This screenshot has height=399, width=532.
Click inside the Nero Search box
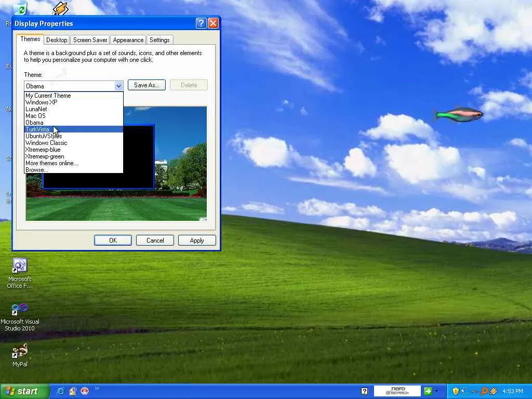tap(397, 391)
